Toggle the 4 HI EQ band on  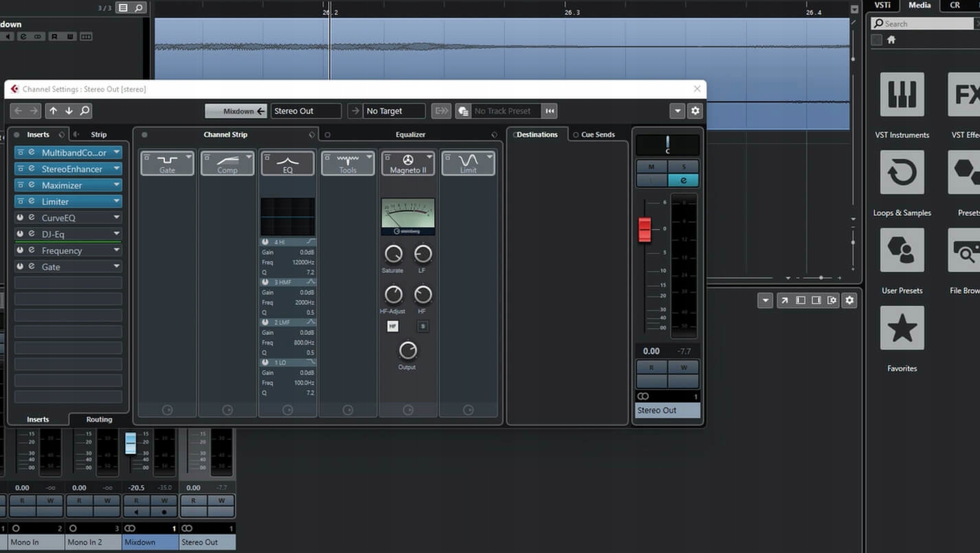265,242
